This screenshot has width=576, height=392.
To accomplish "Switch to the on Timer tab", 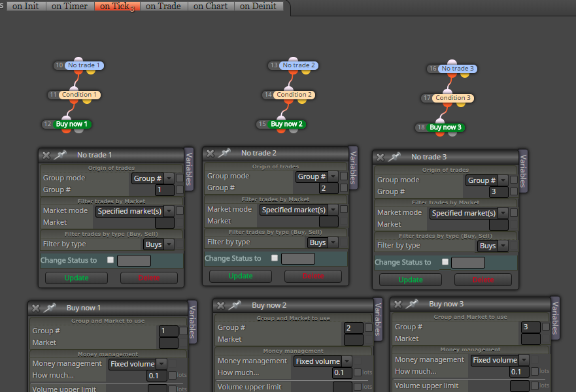I will tap(70, 7).
